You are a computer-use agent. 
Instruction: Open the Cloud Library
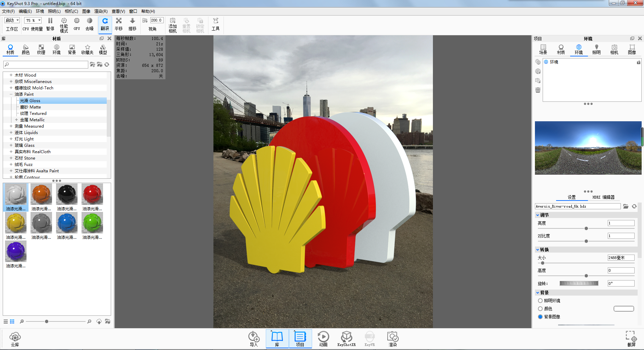pyautogui.click(x=15, y=339)
